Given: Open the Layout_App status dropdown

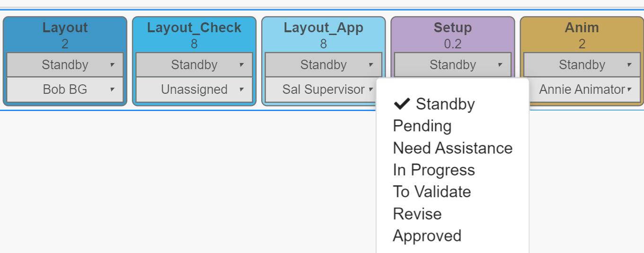Looking at the screenshot, I should 323,65.
